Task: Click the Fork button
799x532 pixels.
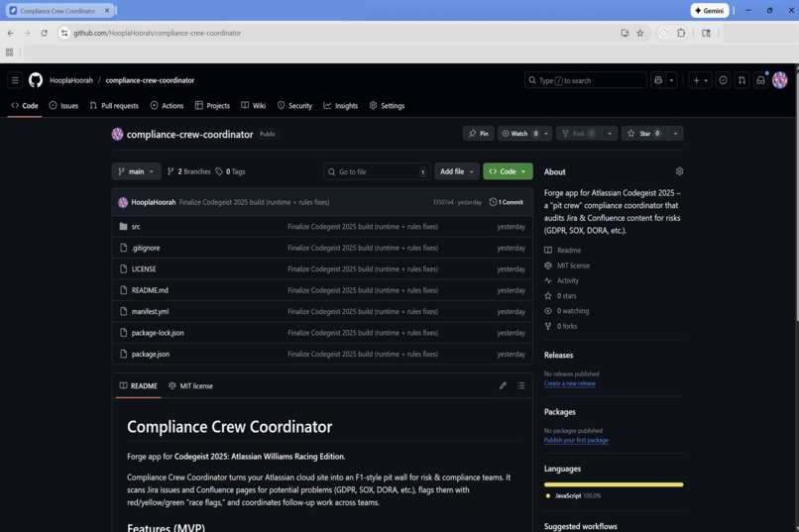Action: point(579,134)
